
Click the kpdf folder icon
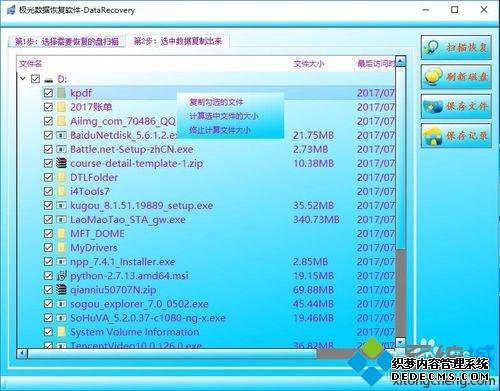(61, 93)
